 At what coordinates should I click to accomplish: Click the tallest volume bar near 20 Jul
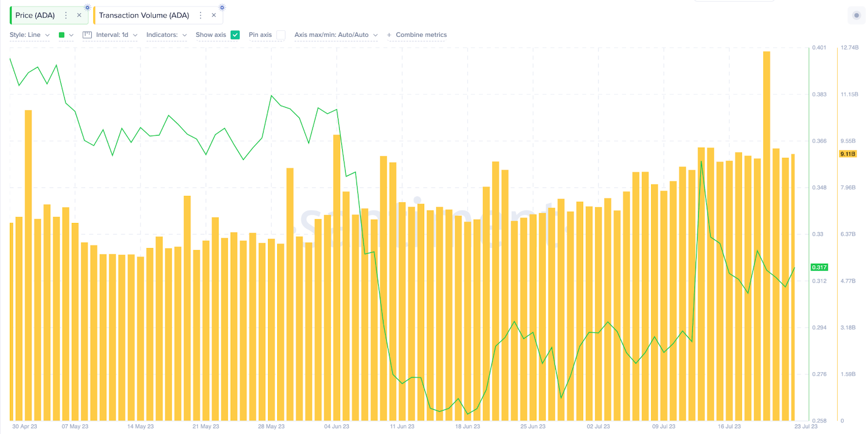click(x=767, y=236)
